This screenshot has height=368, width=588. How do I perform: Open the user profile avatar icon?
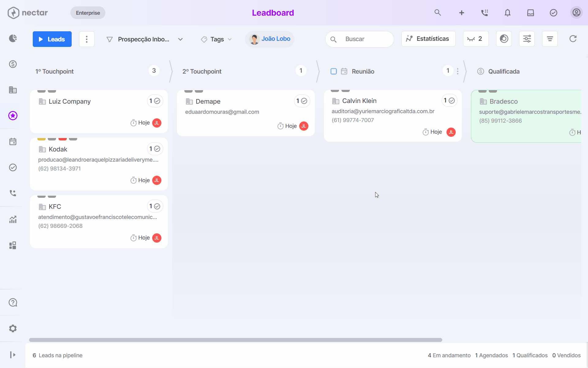(576, 13)
